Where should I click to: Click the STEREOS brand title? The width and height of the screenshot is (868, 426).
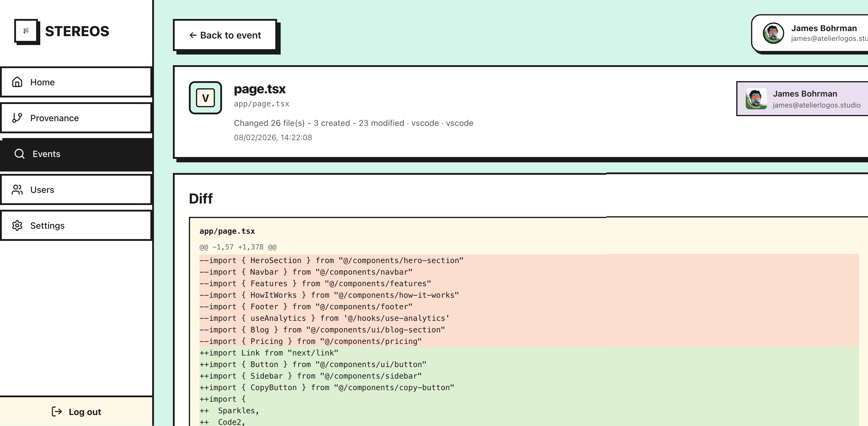tap(77, 31)
